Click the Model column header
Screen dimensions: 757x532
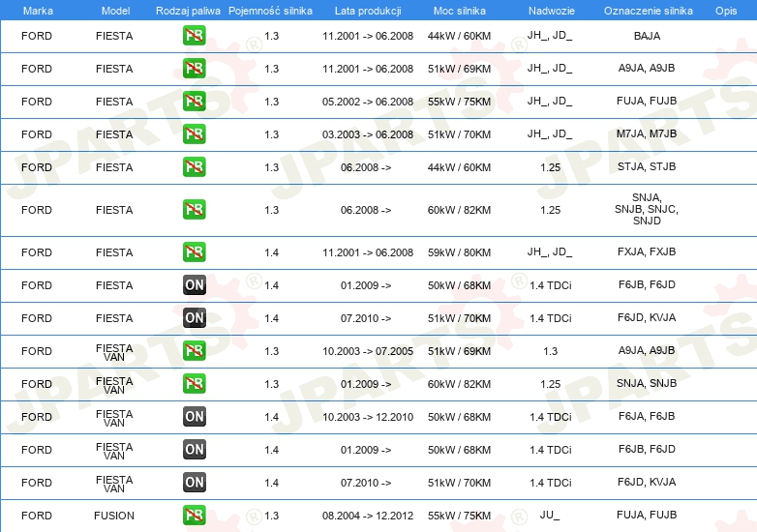point(115,11)
